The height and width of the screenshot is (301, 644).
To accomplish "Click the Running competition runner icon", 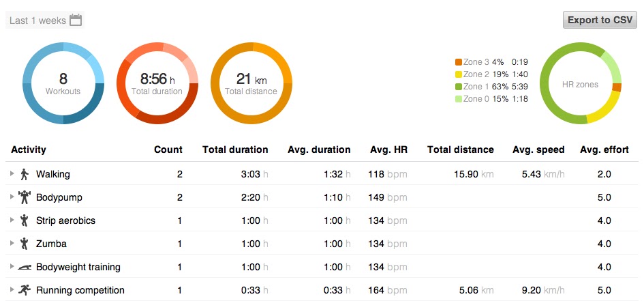I will pos(25,290).
